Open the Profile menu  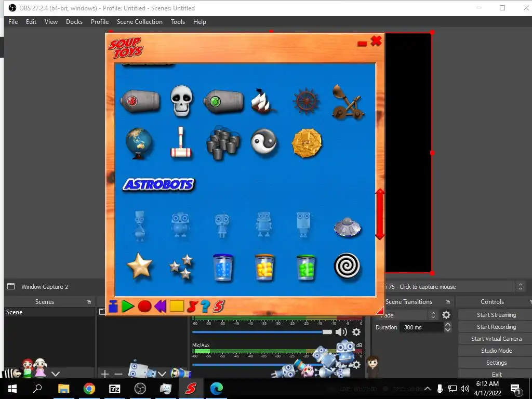pyautogui.click(x=100, y=22)
